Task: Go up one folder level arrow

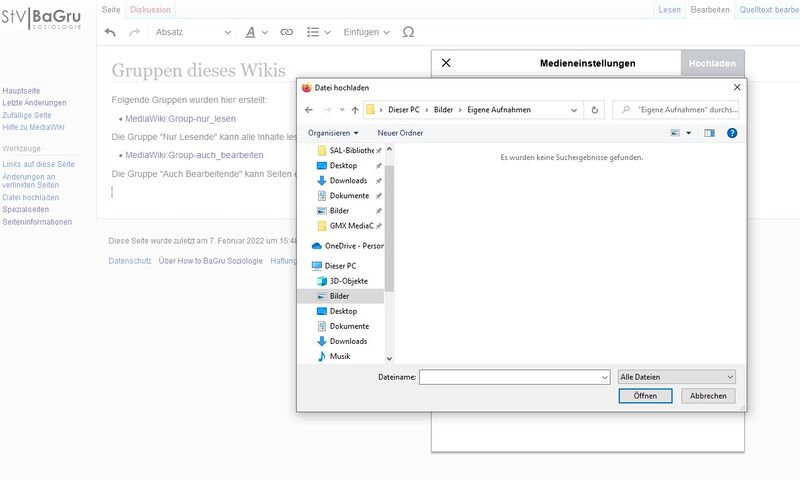Action: pyautogui.click(x=355, y=110)
